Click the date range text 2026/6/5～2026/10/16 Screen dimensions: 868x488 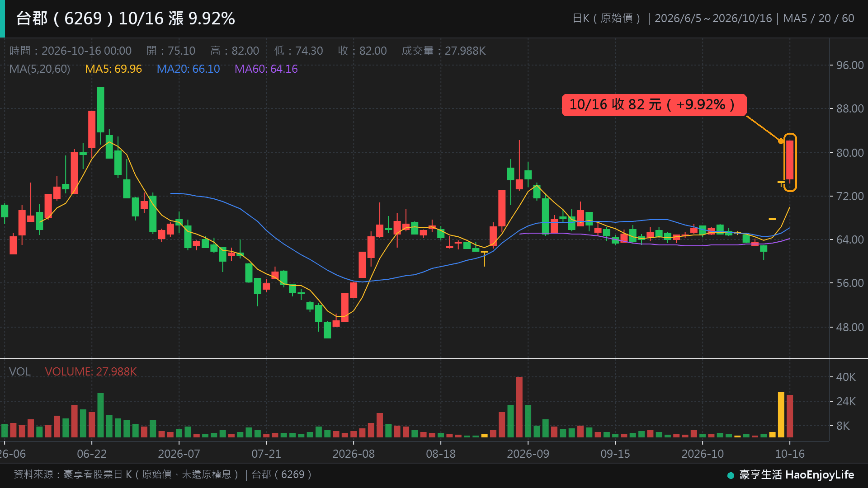[713, 19]
